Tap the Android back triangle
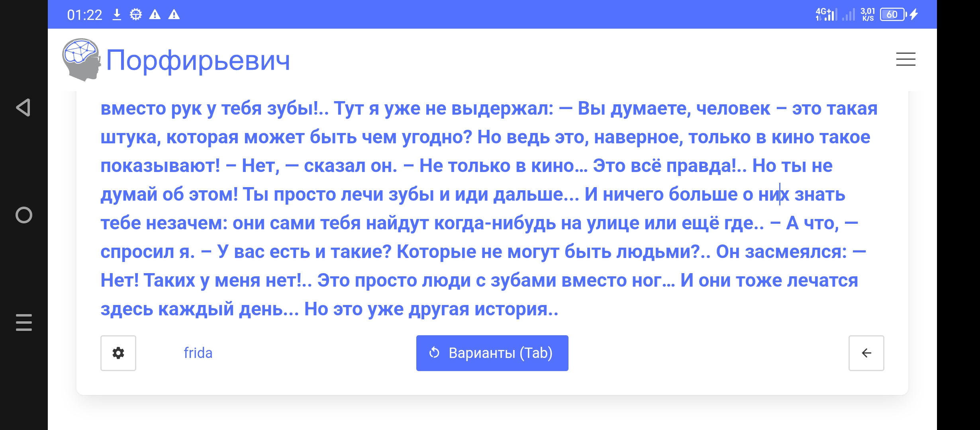The height and width of the screenshot is (430, 980). click(x=24, y=107)
